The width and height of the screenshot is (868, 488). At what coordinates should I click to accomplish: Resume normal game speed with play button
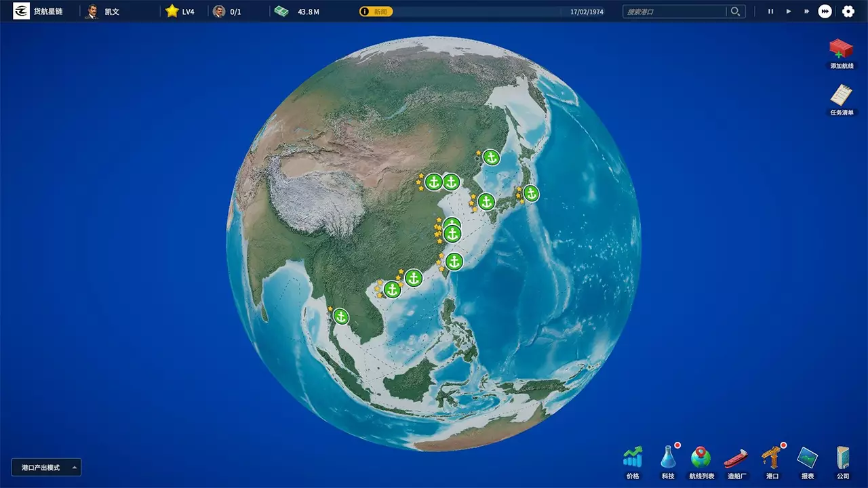tap(788, 12)
